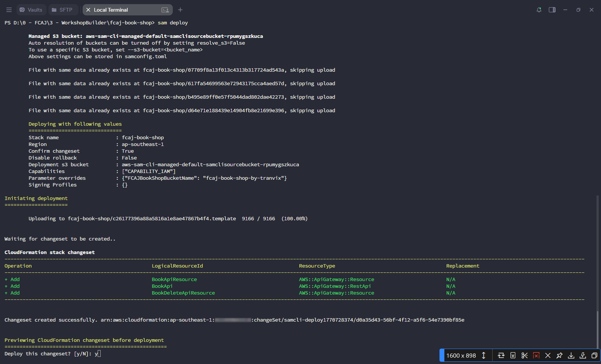Viewport: 601px width, 364px height.
Task: Click the 'sam deploy' command text
Action: point(173,23)
